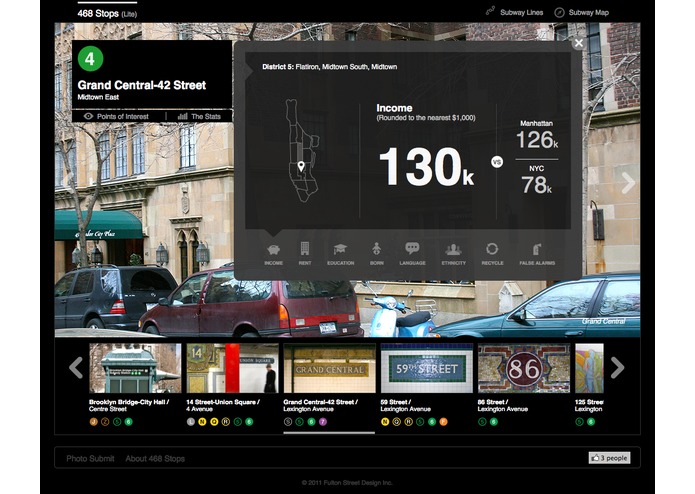Show the Language speech bubble stat

pos(412,248)
